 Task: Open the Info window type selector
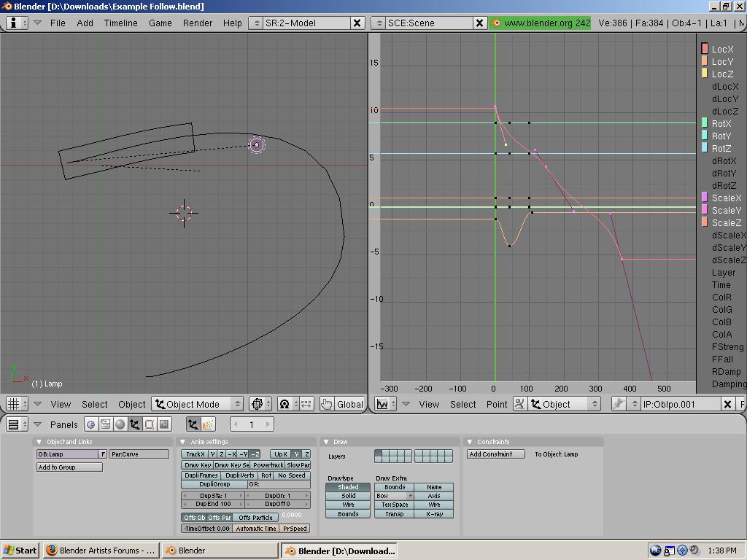17,23
